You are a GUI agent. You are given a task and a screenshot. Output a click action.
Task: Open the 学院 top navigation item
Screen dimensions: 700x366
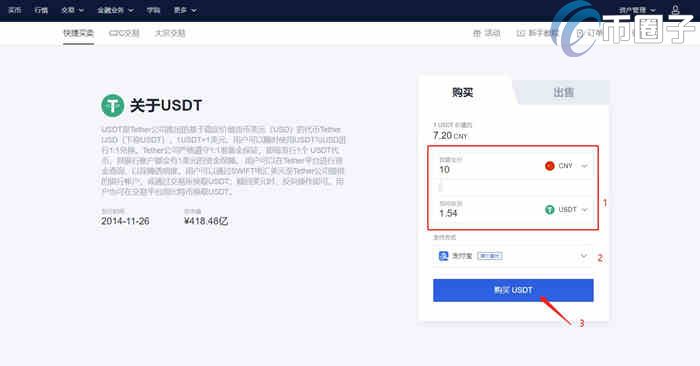[x=154, y=10]
